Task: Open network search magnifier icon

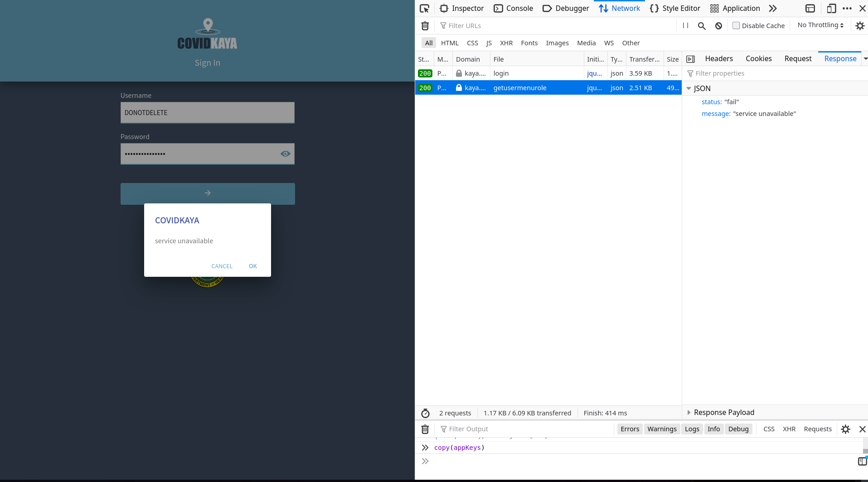Action: click(x=702, y=26)
